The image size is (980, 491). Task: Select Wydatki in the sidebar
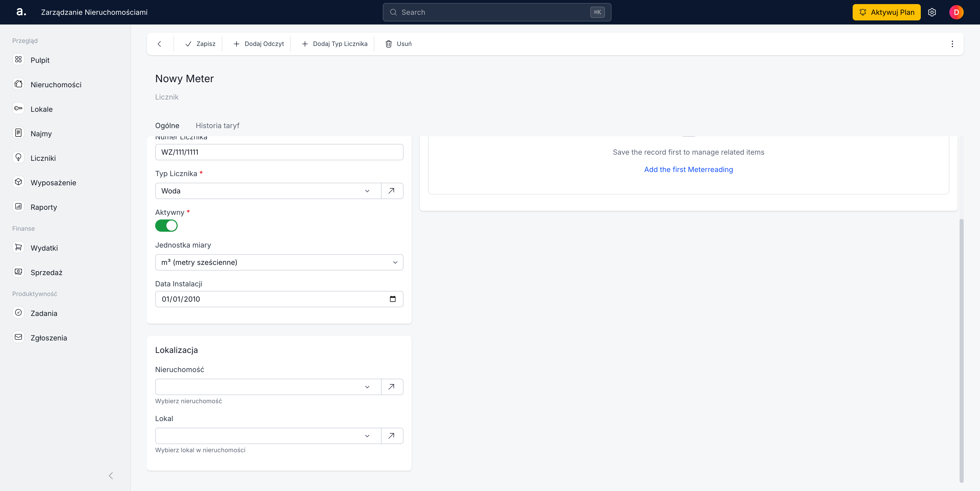tap(44, 248)
